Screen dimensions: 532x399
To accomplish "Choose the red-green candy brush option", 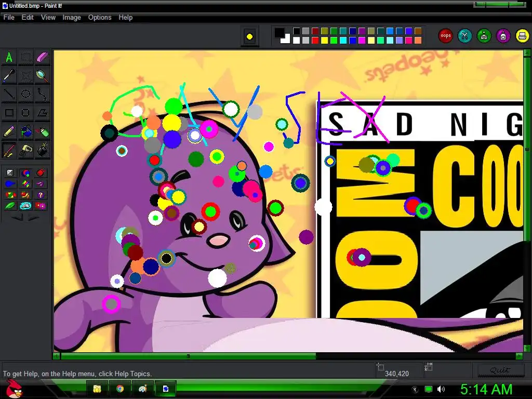I will coord(10,195).
